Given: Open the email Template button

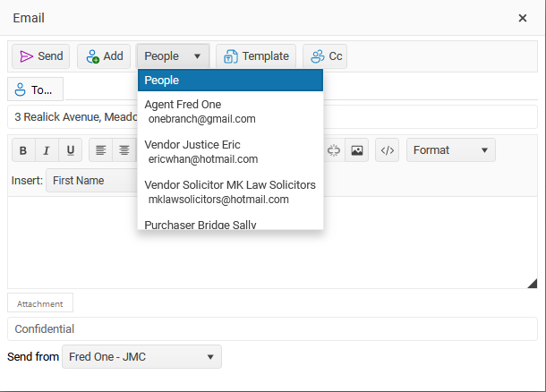Looking at the screenshot, I should point(256,56).
